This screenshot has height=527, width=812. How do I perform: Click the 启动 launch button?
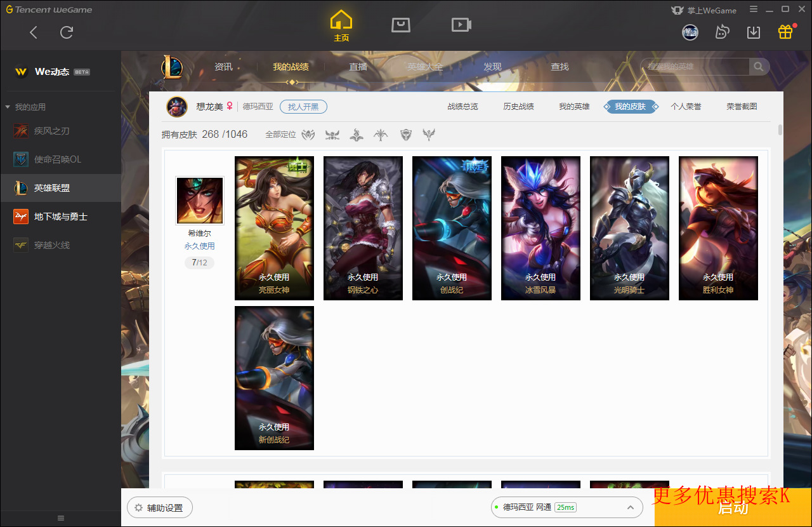click(733, 508)
